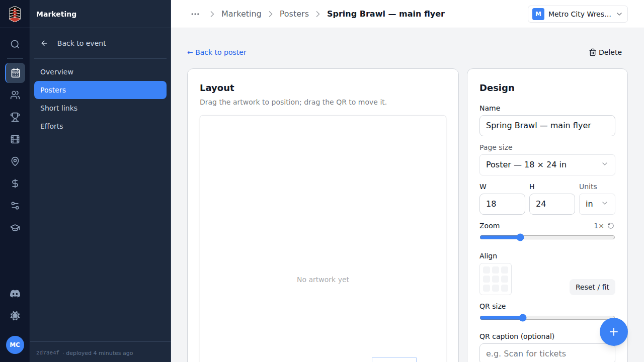Screen dimensions: 644x362
Task: Open the people icon in the rail
Action: pyautogui.click(x=15, y=95)
